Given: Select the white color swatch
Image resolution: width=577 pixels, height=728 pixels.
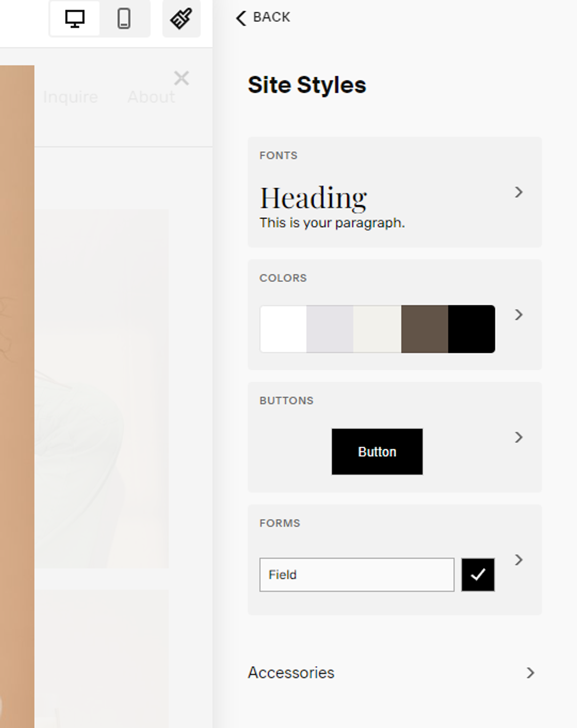Looking at the screenshot, I should point(283,329).
